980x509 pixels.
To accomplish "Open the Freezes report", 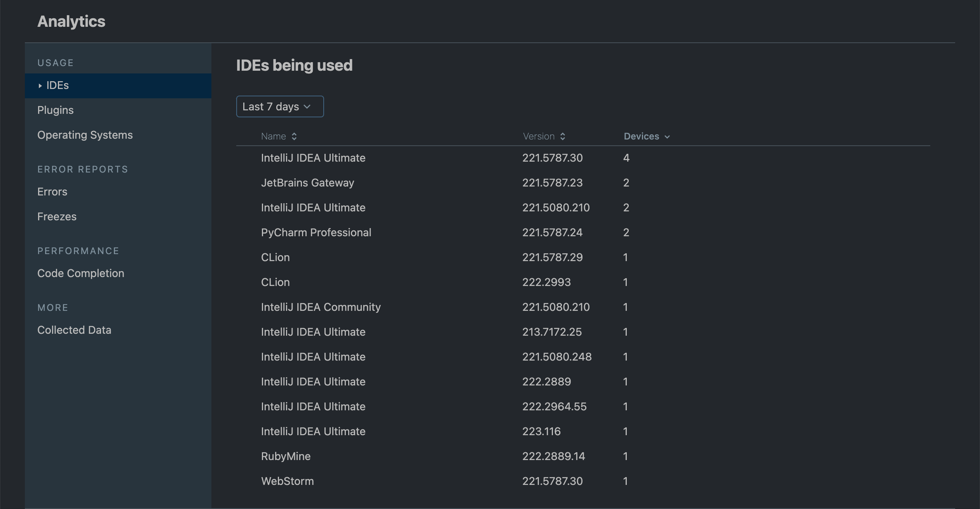I will 57,216.
